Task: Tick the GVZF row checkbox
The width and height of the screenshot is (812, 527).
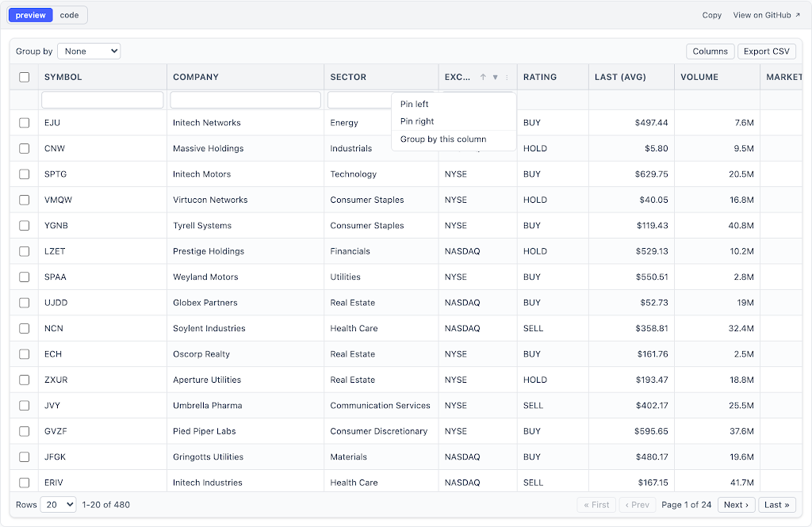Action: 25,431
